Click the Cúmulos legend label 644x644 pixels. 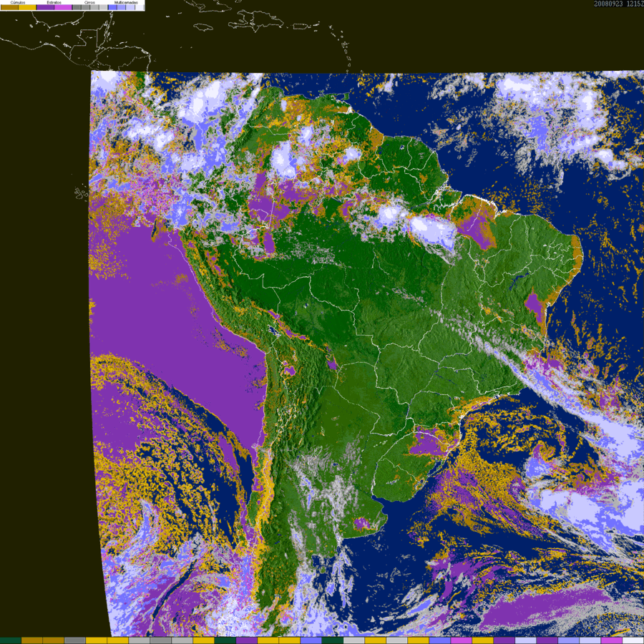pyautogui.click(x=18, y=2)
